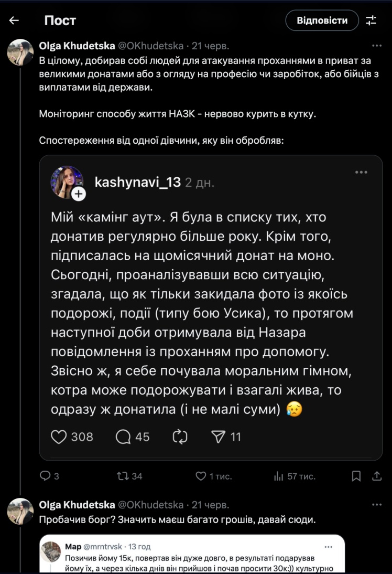The image size is (392, 574).
Task: Go back using the arrow icon
Action: coord(14,20)
